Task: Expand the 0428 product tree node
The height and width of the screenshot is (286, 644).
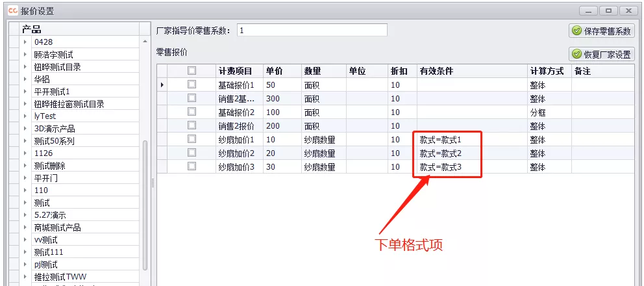Action: click(25, 42)
